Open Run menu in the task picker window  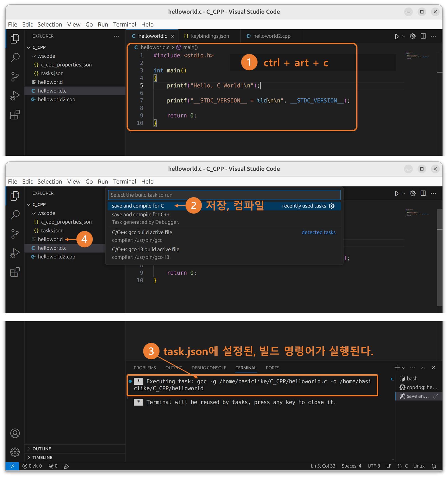103,181
